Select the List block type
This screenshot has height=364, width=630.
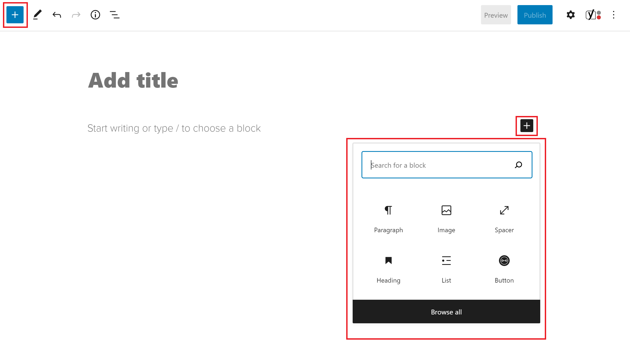pos(446,269)
